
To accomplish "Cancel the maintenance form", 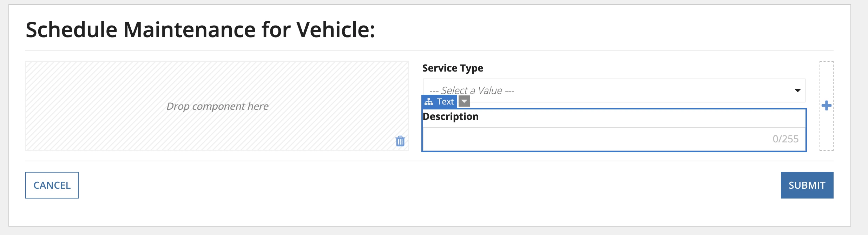I will coord(52,185).
